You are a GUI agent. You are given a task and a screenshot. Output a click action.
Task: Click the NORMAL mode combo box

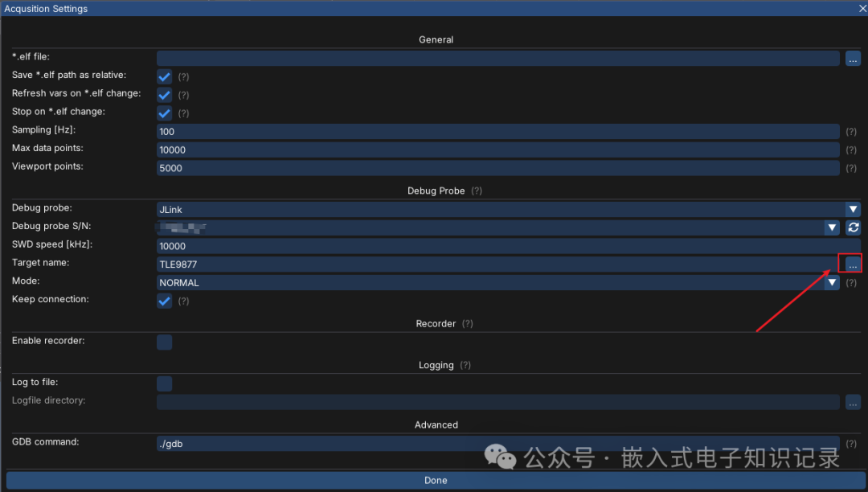(x=498, y=283)
